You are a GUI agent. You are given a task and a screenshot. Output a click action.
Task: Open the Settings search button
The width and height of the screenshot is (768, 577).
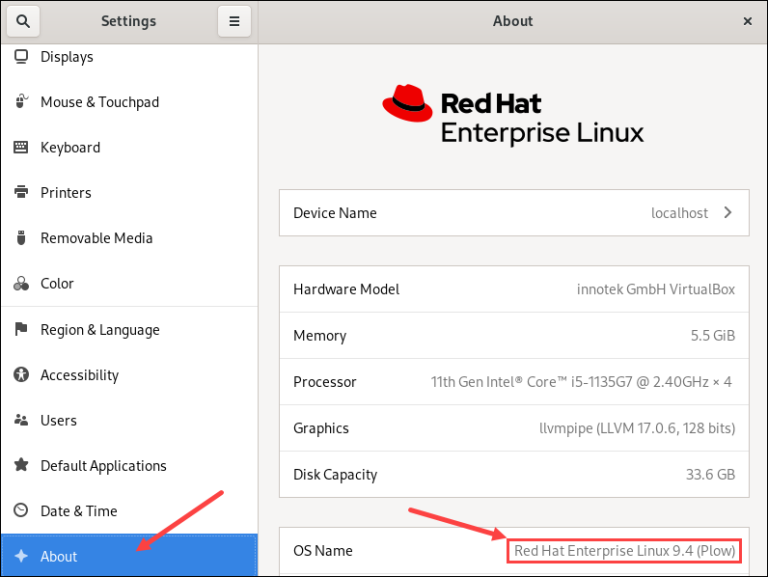click(x=23, y=22)
